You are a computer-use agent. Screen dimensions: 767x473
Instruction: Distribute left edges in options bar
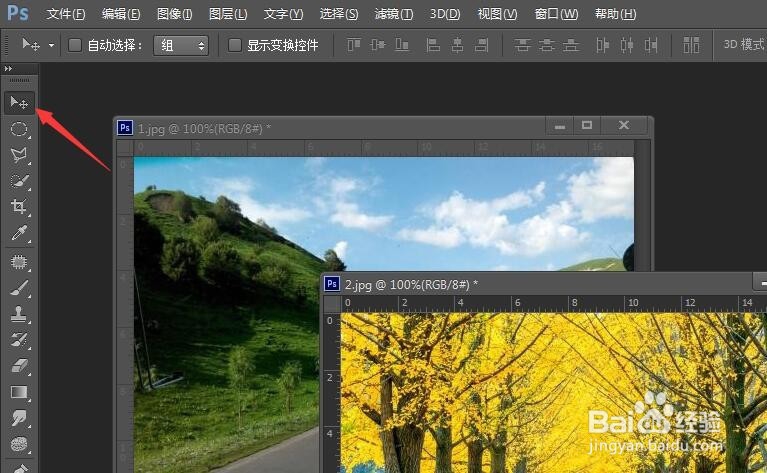[x=602, y=45]
